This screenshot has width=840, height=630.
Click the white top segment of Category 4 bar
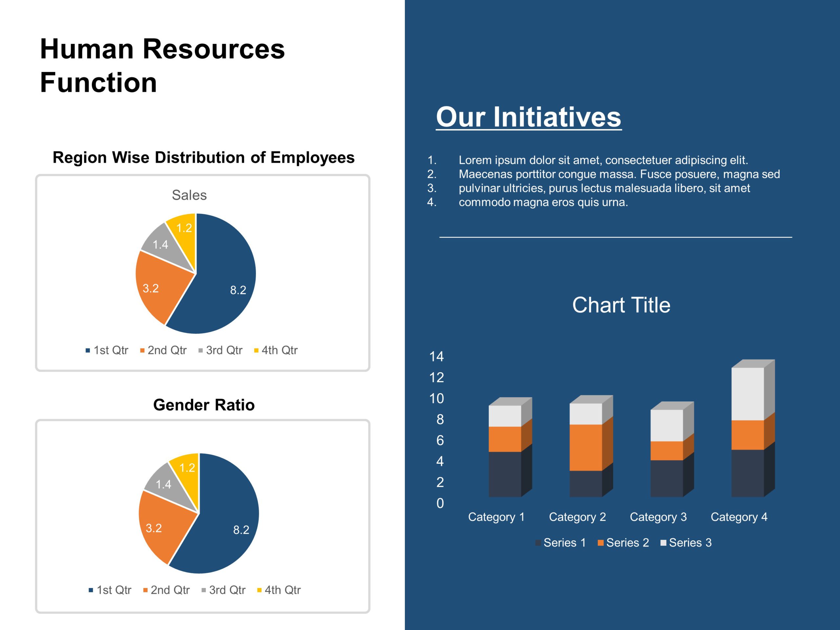click(748, 394)
